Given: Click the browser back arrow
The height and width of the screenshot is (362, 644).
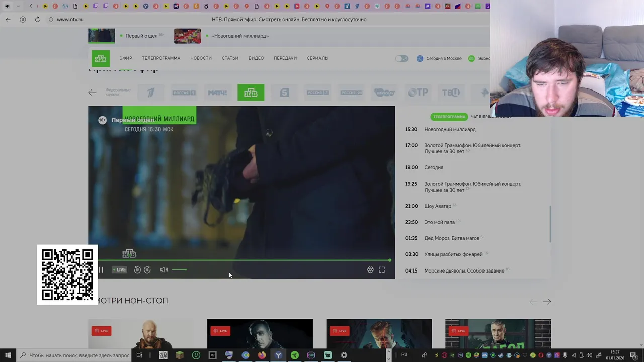Looking at the screenshot, I should (x=8, y=19).
